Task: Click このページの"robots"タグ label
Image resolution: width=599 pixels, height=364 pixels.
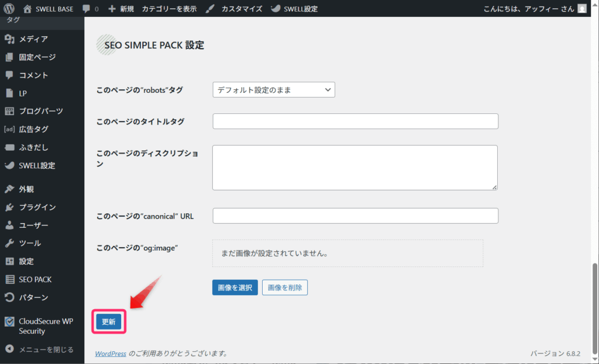Action: coord(139,90)
